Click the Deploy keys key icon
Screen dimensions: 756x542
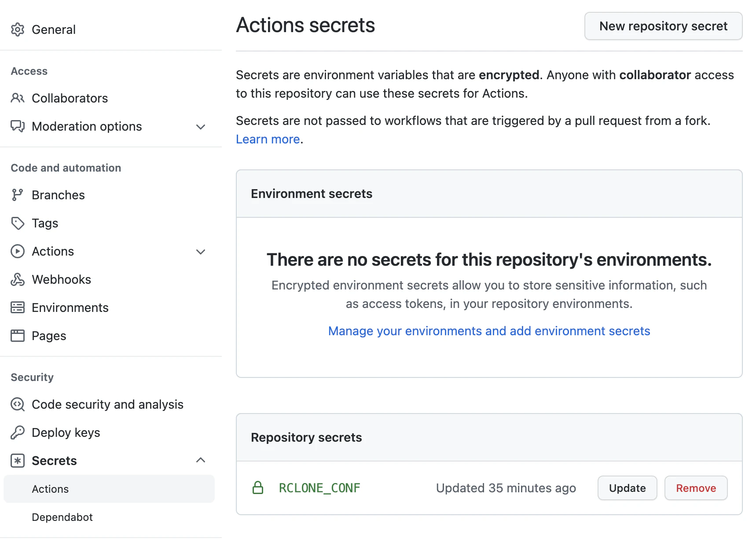tap(18, 432)
